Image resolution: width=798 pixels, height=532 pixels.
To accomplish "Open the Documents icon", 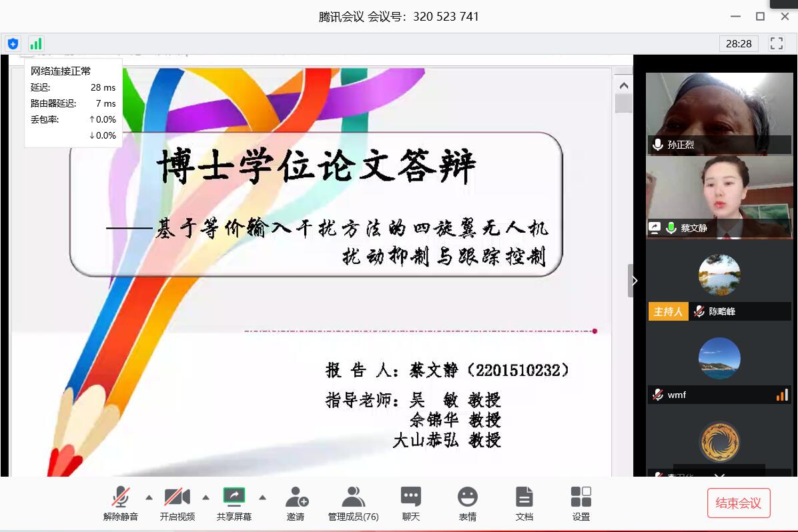I will (524, 503).
